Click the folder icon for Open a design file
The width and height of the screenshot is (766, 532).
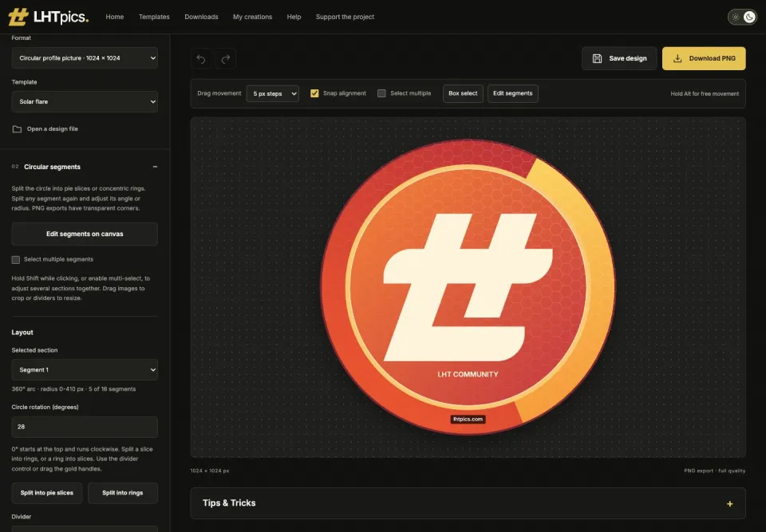coord(17,129)
